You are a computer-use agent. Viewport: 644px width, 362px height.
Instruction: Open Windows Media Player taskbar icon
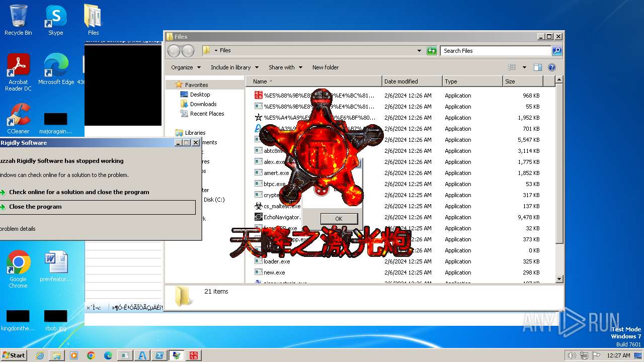point(74,355)
